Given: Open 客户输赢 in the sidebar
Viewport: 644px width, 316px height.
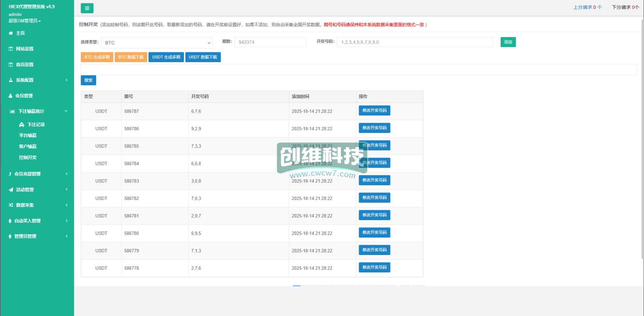Looking at the screenshot, I should tap(28, 146).
